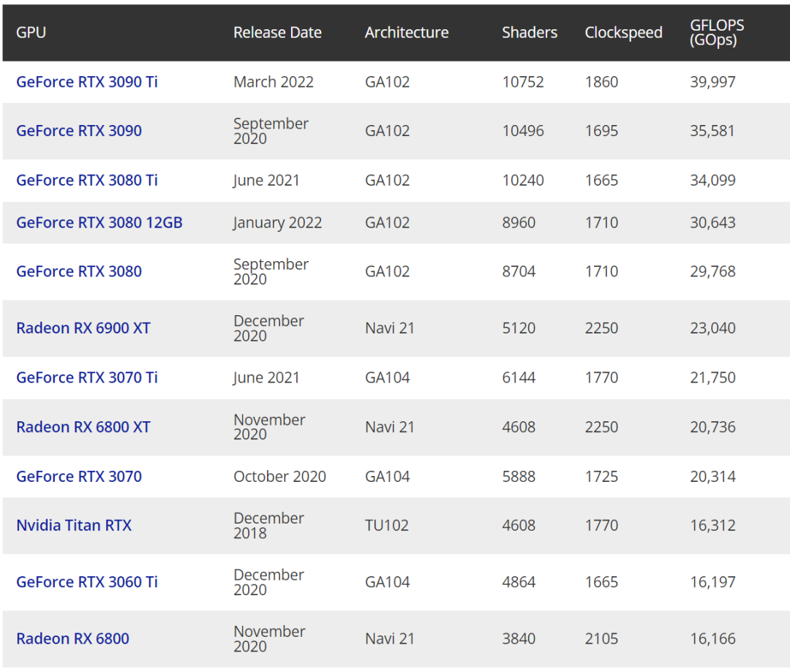Click the GeForce RTX 3060 Ti link
The width and height of the screenshot is (790, 672).
(86, 582)
